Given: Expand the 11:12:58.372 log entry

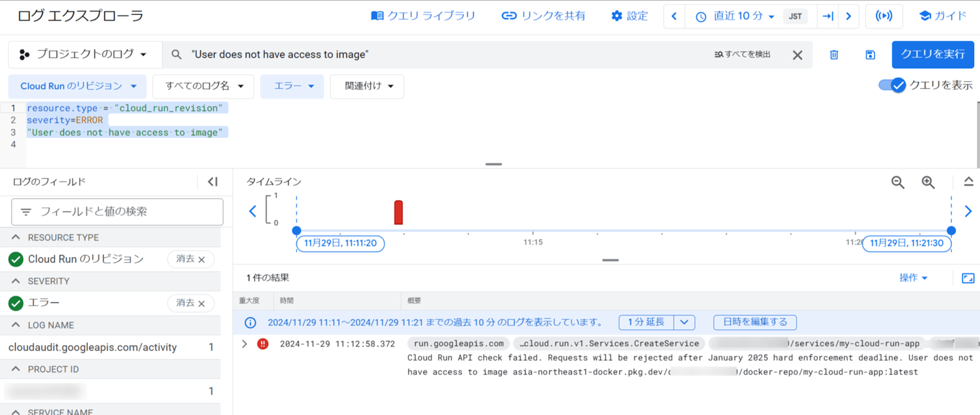Looking at the screenshot, I should click(245, 344).
